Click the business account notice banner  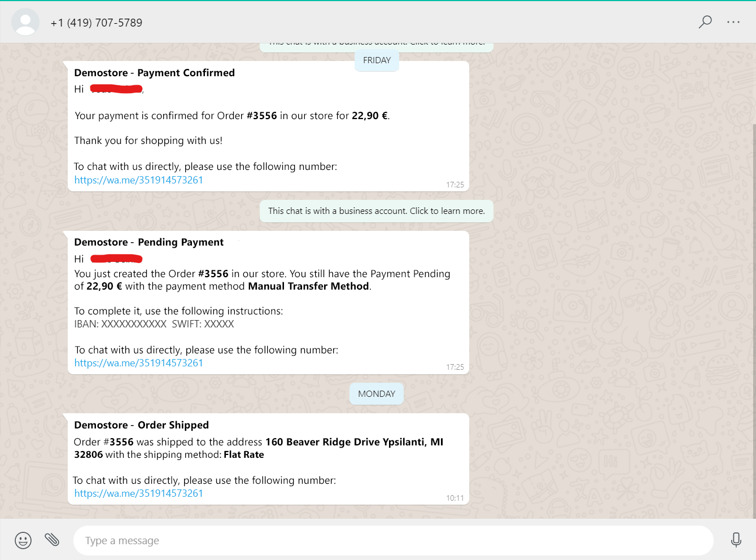377,211
